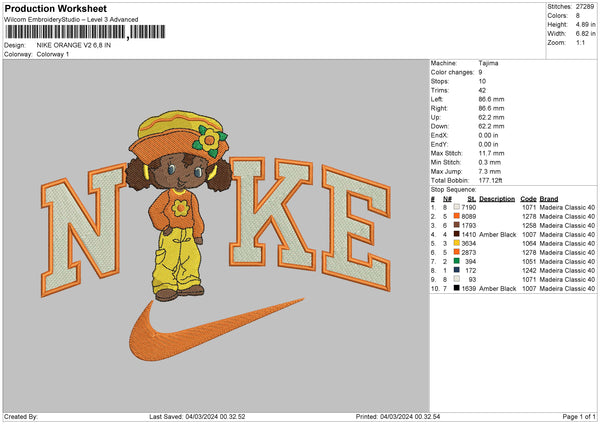Select the orange swatch for stitch 2873

click(457, 252)
